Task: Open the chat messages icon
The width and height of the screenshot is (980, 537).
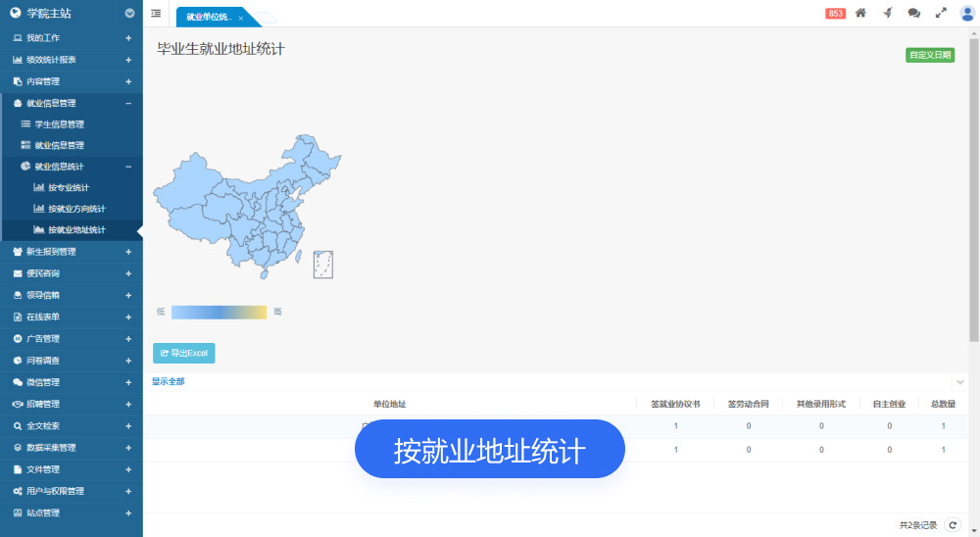Action: 914,13
